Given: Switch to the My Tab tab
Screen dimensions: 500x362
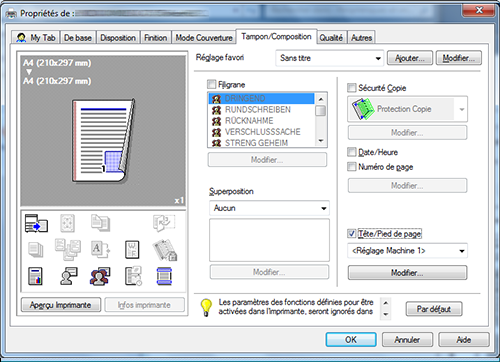Looking at the screenshot, I should (35, 38).
